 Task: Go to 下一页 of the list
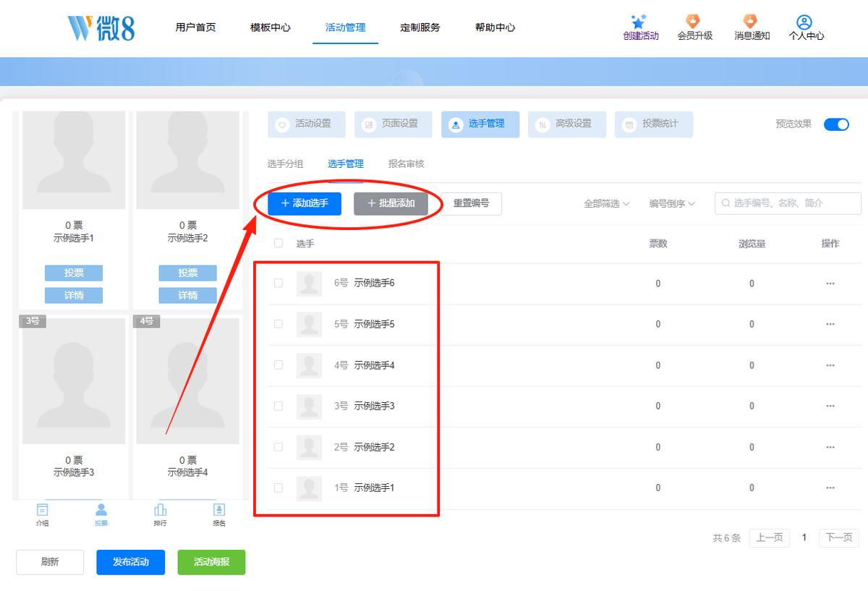point(839,537)
